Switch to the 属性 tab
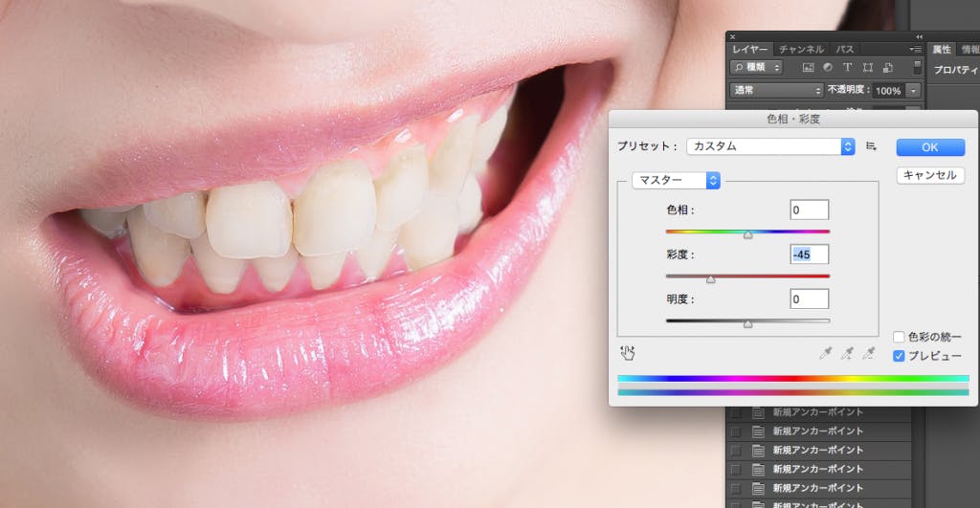This screenshot has width=980, height=508. pos(942,50)
